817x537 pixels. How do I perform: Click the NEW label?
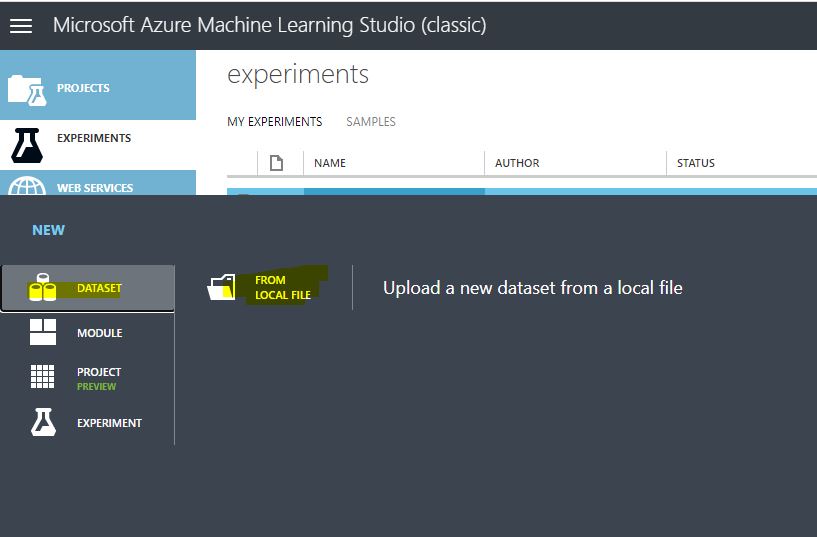[48, 230]
